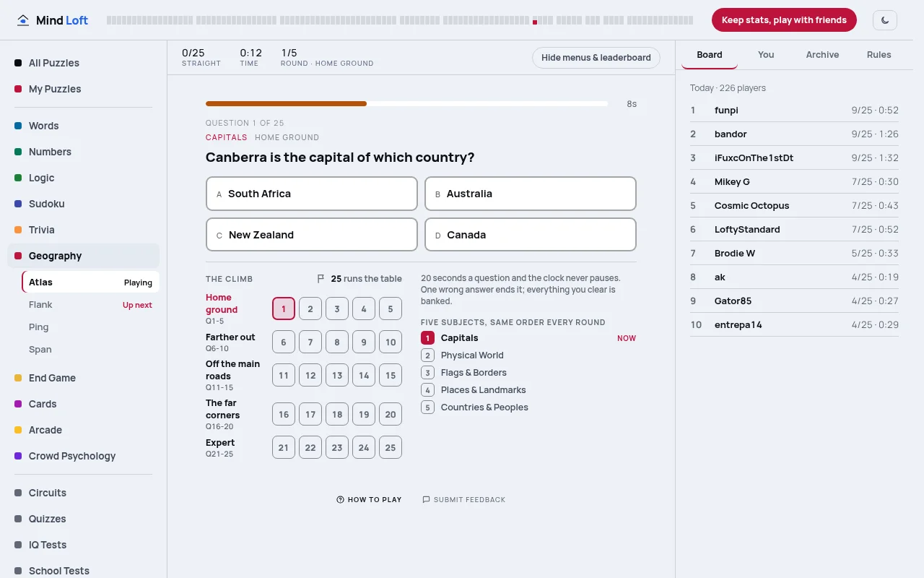Screen dimensions: 924x578
Task: Expand the Sudoku category
Action: [x=83, y=204]
